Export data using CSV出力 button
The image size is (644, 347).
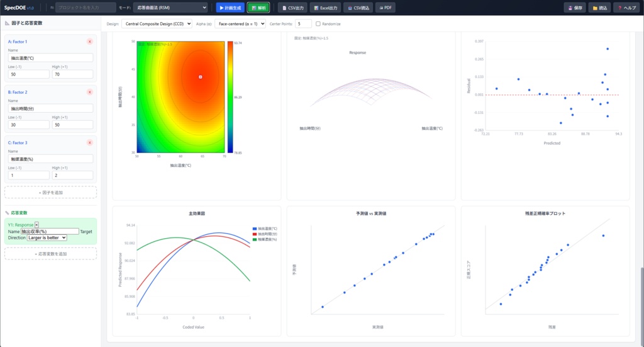pyautogui.click(x=293, y=8)
